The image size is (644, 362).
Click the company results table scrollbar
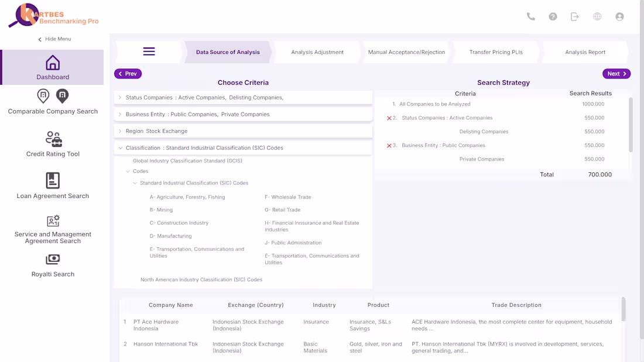[623, 309]
